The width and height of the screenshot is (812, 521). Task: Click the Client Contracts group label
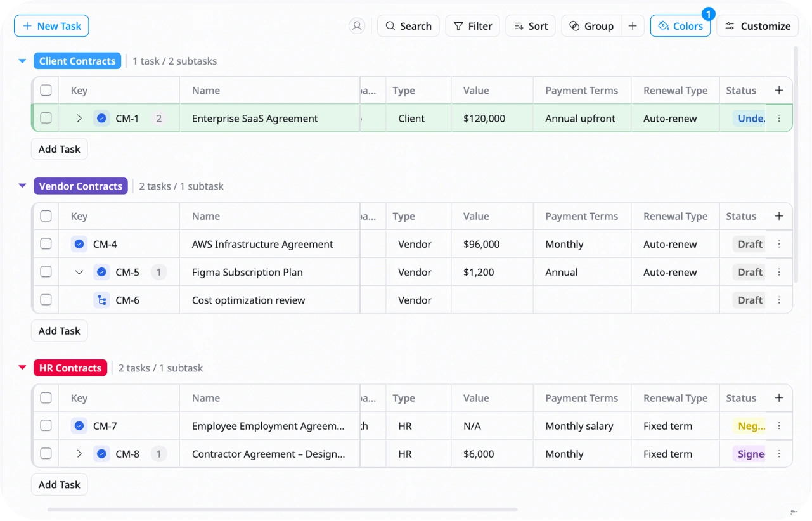(77, 61)
